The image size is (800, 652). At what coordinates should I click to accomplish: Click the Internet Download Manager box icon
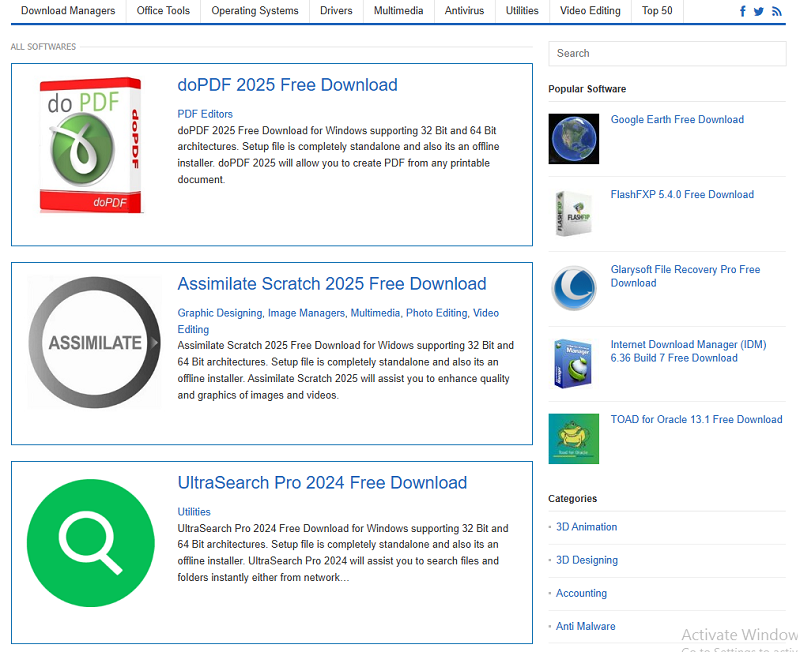click(573, 364)
